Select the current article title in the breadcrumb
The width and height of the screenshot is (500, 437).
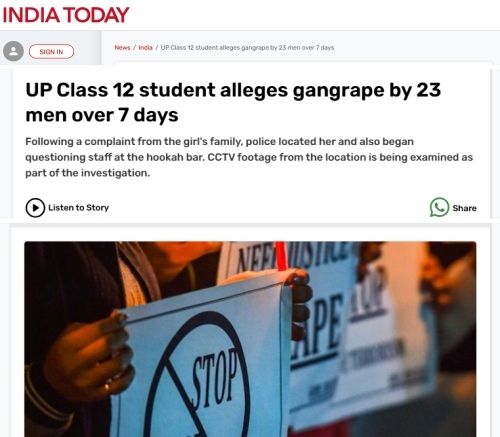coord(247,48)
